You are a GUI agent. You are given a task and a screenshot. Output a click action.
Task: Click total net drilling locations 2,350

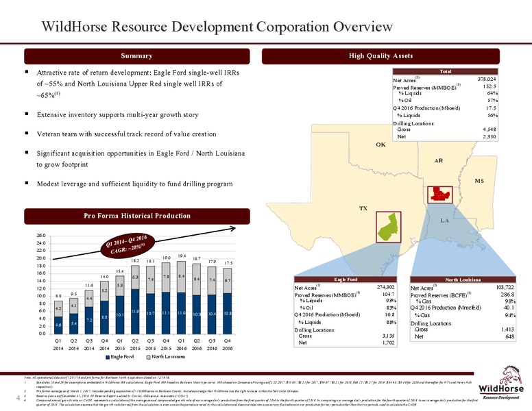tap(489, 137)
